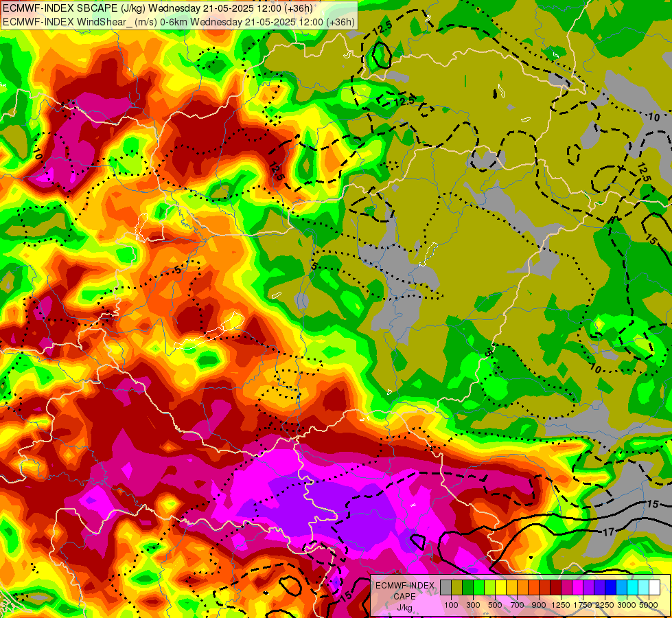Click the cyan swatch after 3000 tick
The height and width of the screenshot is (618, 672).
(633, 588)
